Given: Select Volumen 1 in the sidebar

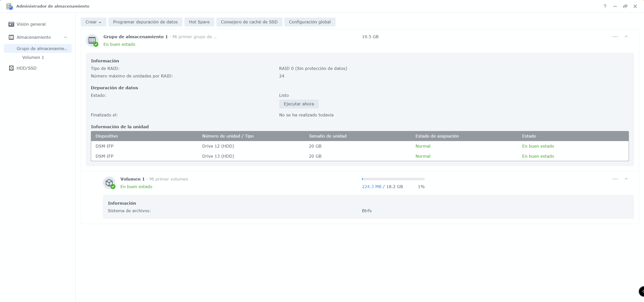Looking at the screenshot, I should pyautogui.click(x=33, y=57).
